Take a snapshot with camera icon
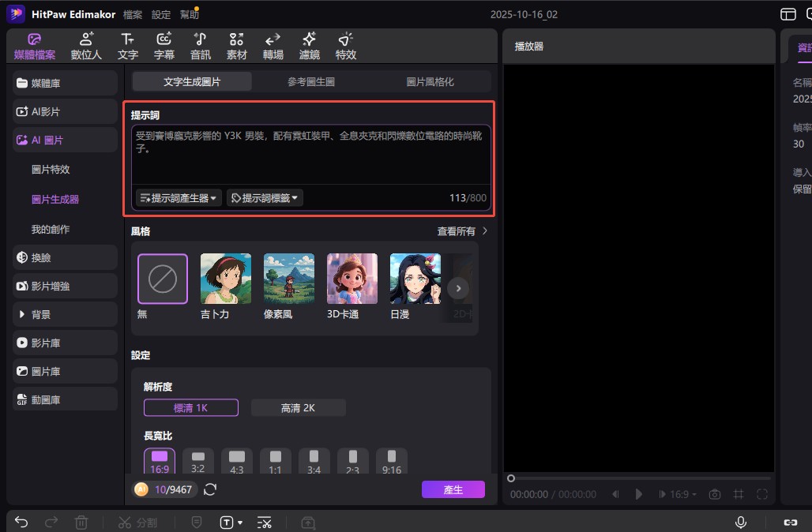 (715, 494)
